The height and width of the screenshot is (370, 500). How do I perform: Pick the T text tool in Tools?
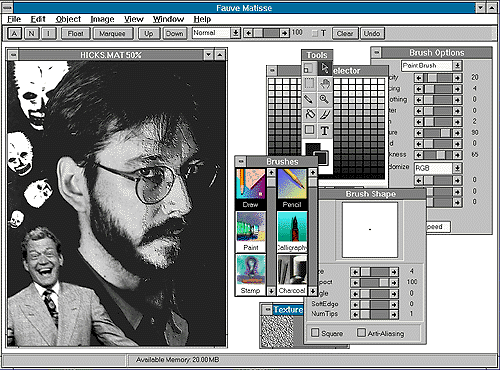[x=325, y=130]
